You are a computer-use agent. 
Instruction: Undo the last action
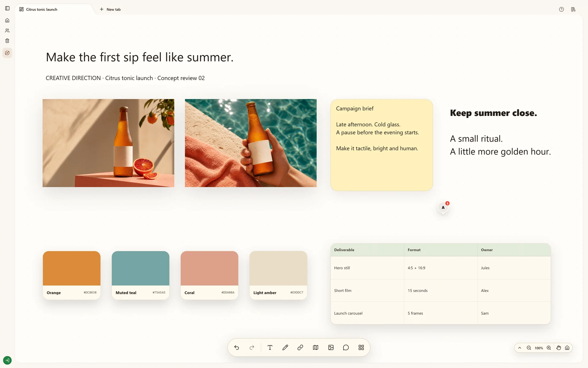(236, 347)
